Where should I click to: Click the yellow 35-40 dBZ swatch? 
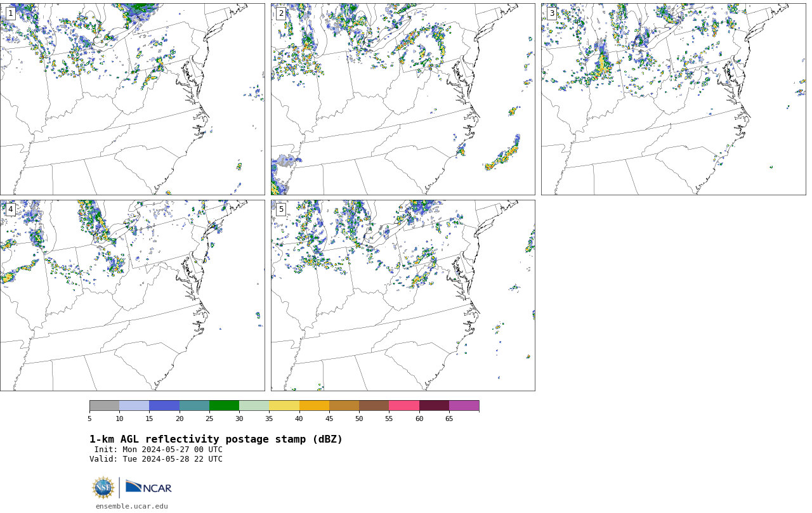tap(284, 406)
